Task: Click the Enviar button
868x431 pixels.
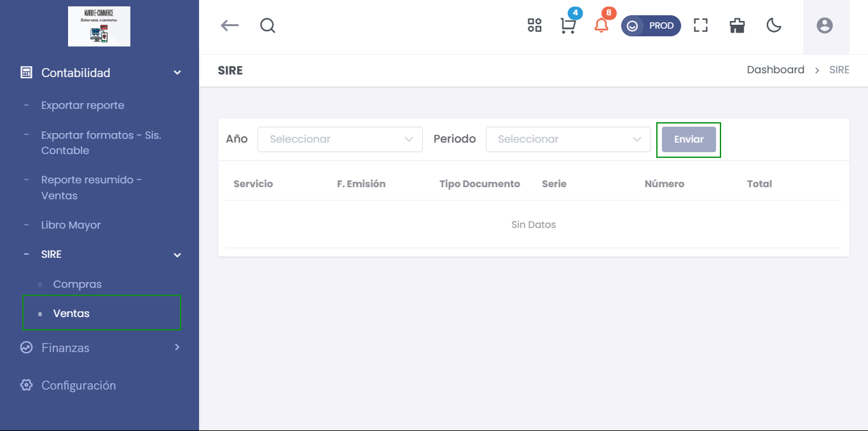Action: (x=689, y=139)
